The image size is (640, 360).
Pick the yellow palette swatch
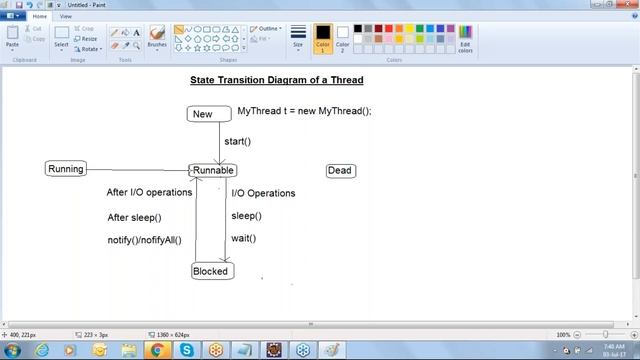click(409, 28)
